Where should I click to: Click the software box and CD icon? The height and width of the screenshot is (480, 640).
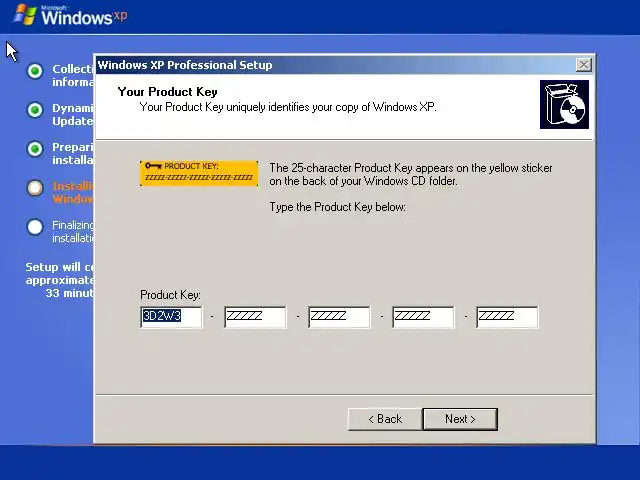tap(564, 104)
